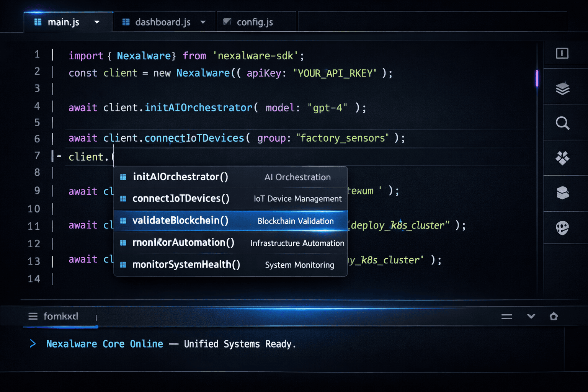Open the dashboard.js tab dropdown arrow
Image resolution: width=588 pixels, height=392 pixels.
(x=203, y=22)
